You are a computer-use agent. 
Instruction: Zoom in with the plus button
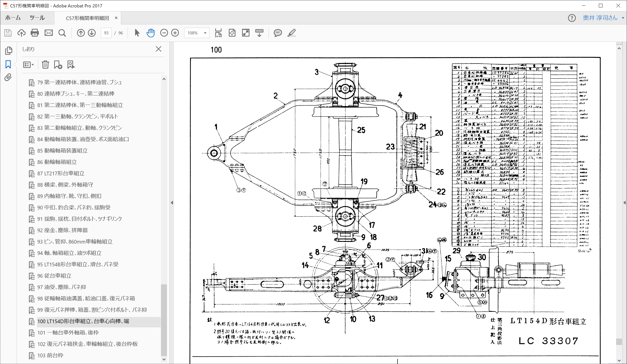pos(175,33)
